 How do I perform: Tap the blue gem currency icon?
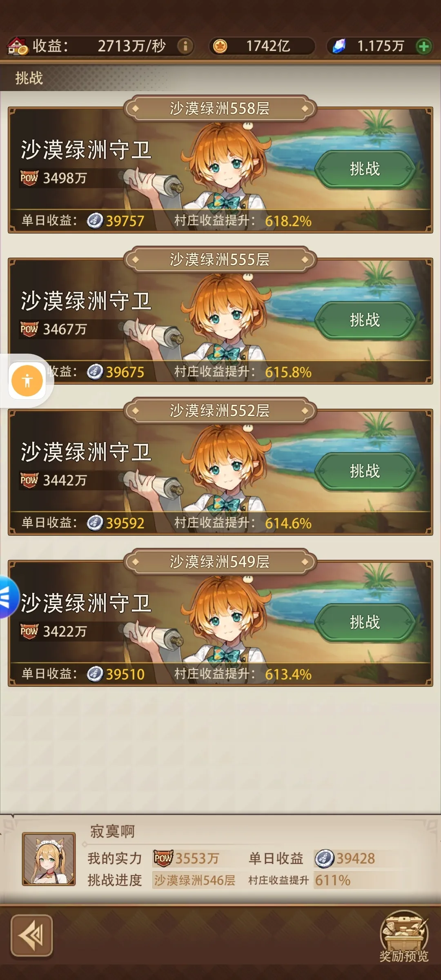pyautogui.click(x=339, y=46)
